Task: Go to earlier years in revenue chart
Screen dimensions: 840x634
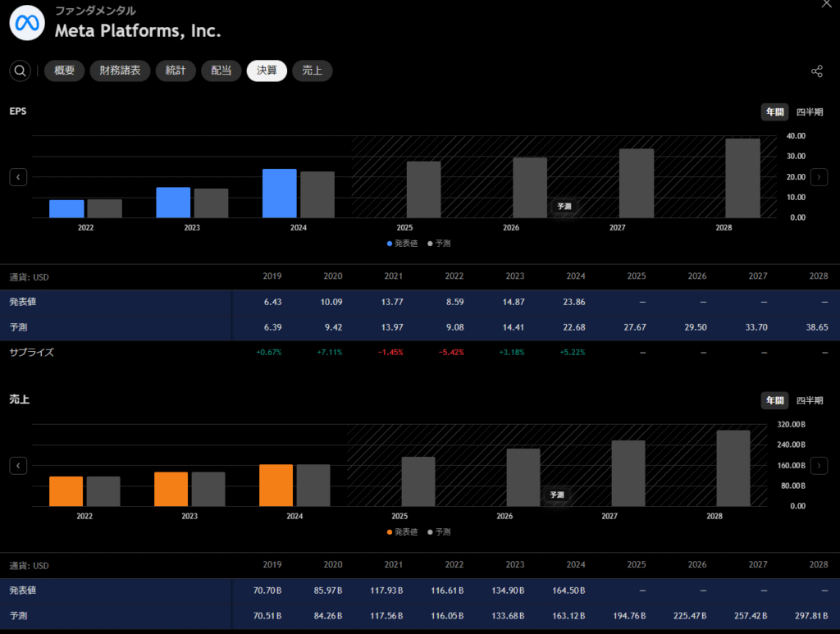Action: point(18,466)
